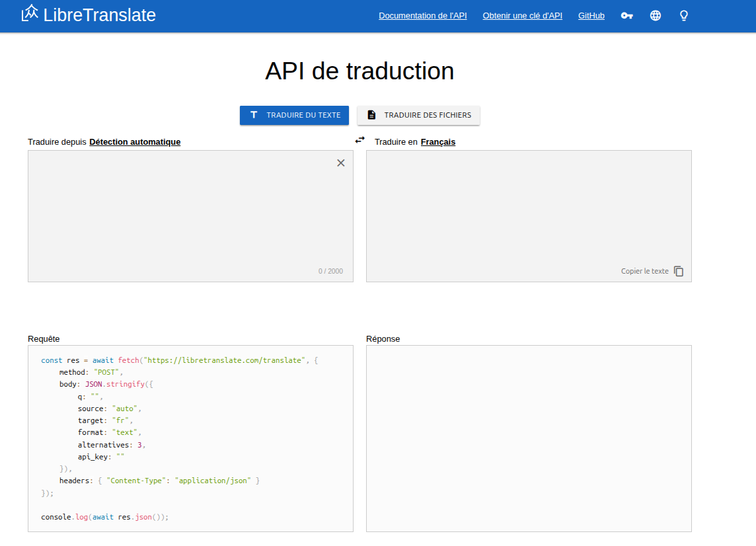Open the API key settings icon

(626, 16)
